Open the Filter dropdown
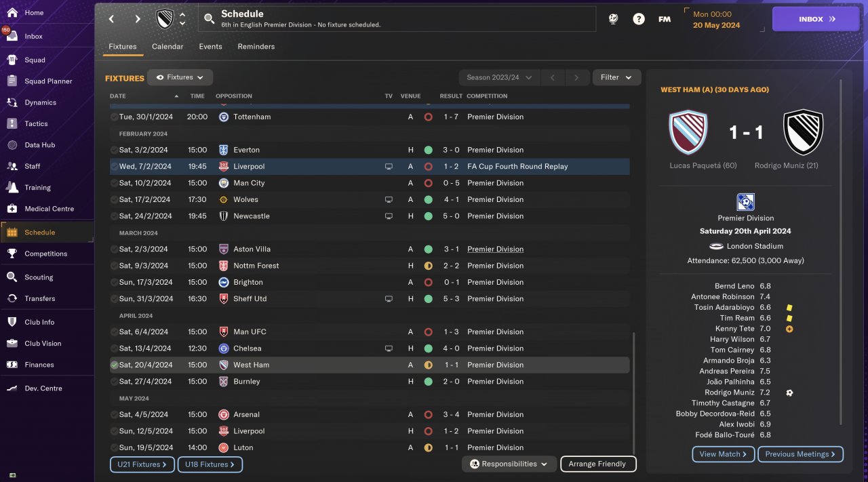 616,77
